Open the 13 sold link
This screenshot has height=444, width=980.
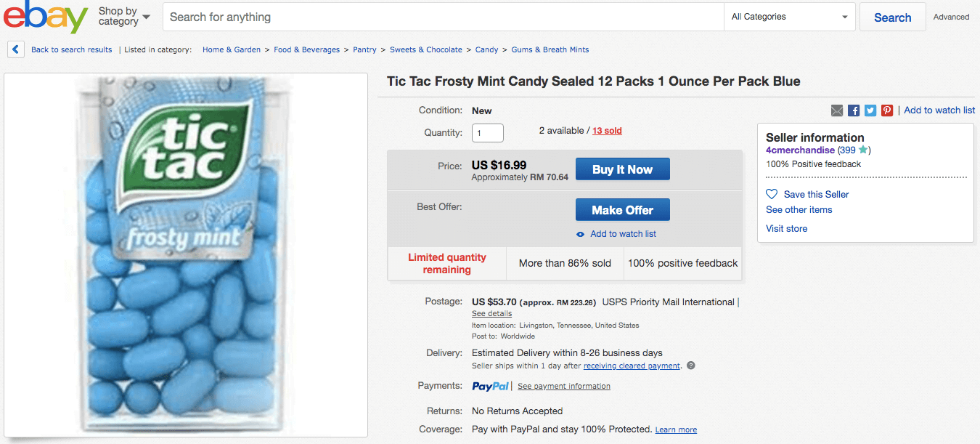click(607, 131)
